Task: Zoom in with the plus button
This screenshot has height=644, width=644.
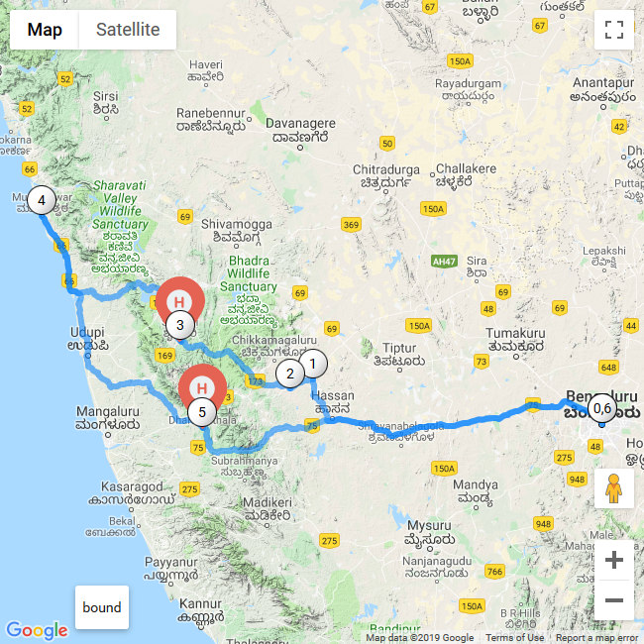Action: 614,560
